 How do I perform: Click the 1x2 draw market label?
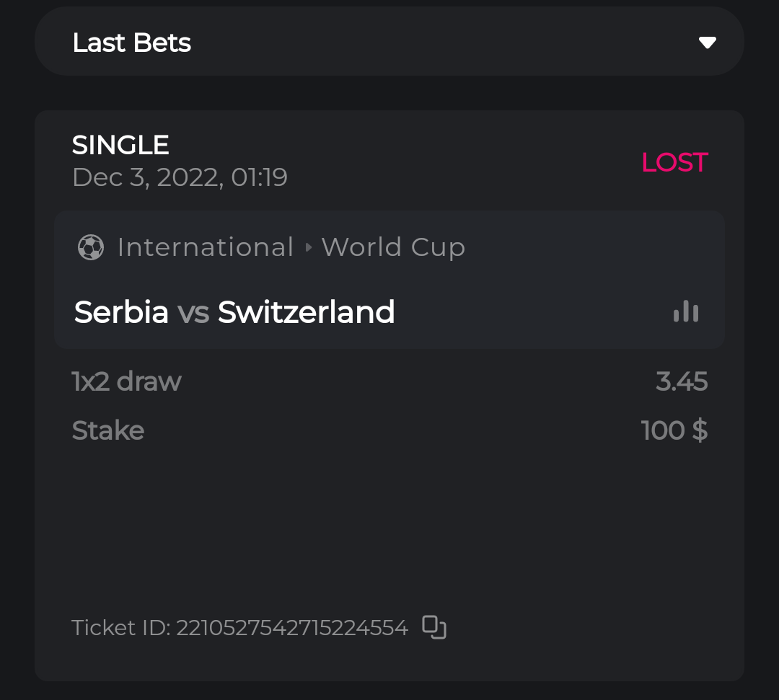pyautogui.click(x=126, y=381)
